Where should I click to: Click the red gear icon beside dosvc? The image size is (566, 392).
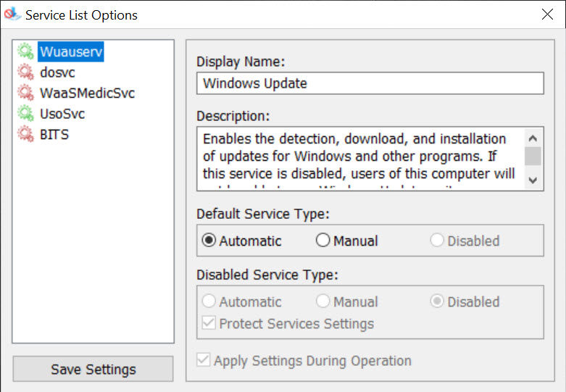(x=25, y=72)
